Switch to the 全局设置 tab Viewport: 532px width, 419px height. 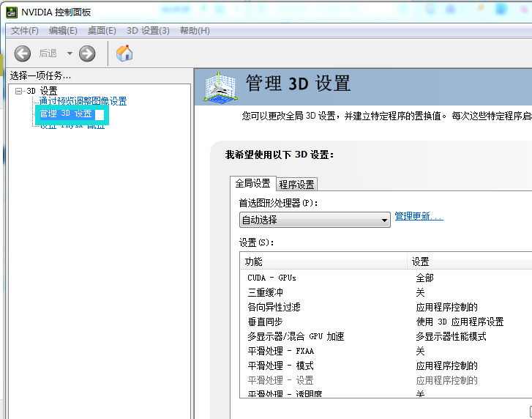coord(252,184)
